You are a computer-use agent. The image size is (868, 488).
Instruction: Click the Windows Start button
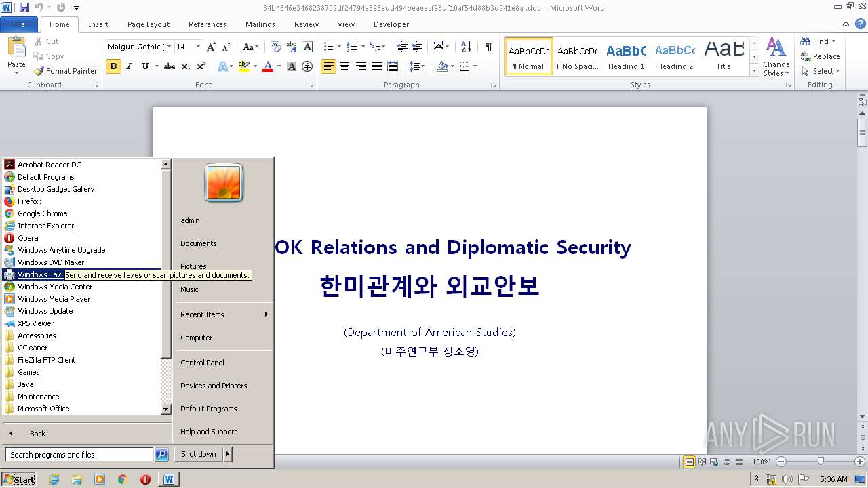pyautogui.click(x=19, y=479)
